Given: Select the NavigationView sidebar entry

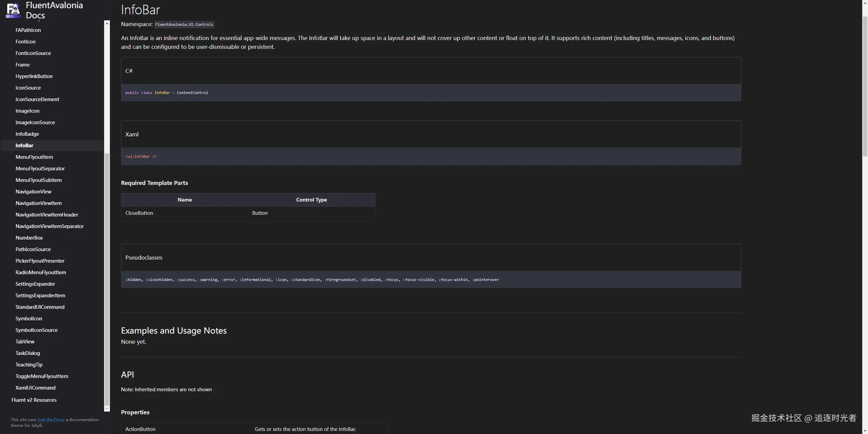Looking at the screenshot, I should 33,192.
